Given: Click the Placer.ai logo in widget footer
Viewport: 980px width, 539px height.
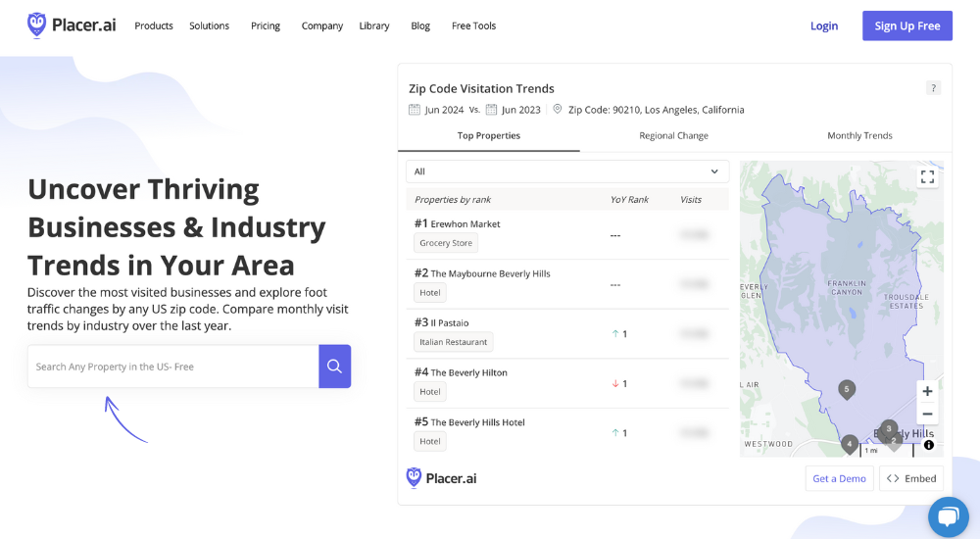Looking at the screenshot, I should click(441, 478).
